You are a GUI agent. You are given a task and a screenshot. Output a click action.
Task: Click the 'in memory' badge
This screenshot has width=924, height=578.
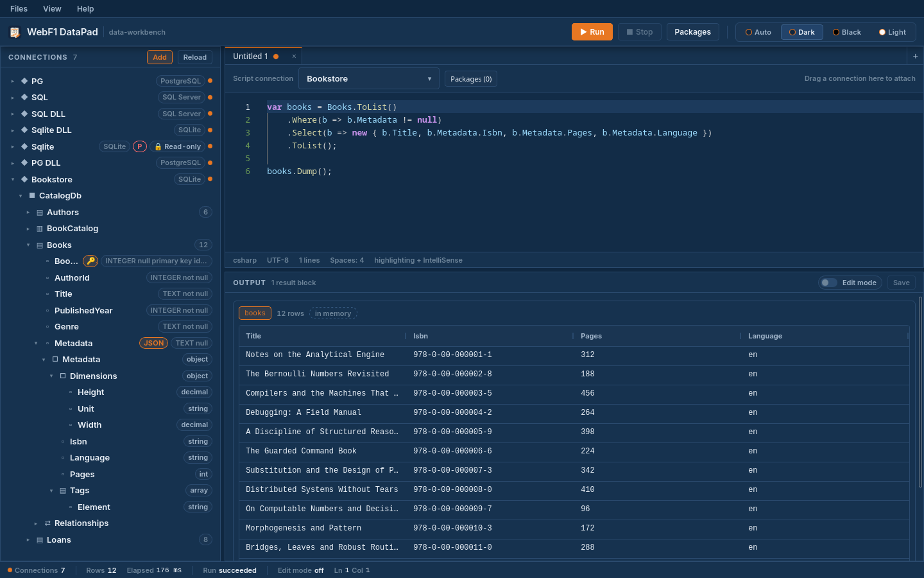pyautogui.click(x=333, y=313)
